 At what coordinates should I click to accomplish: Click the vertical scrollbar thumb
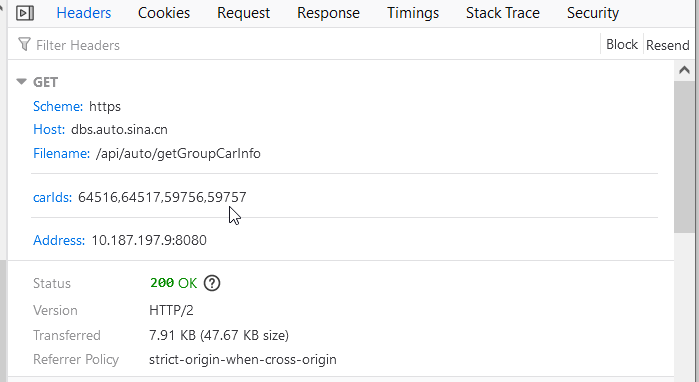point(684,157)
